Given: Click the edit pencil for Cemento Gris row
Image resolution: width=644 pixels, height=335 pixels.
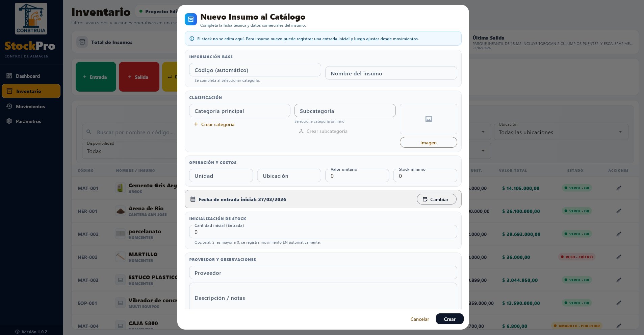Looking at the screenshot, I should (x=619, y=188).
